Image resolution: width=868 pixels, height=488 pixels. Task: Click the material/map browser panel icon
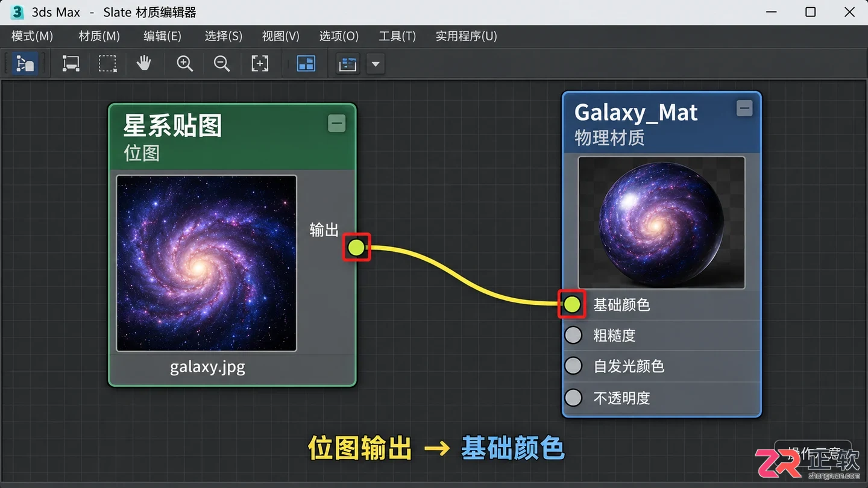click(x=348, y=64)
